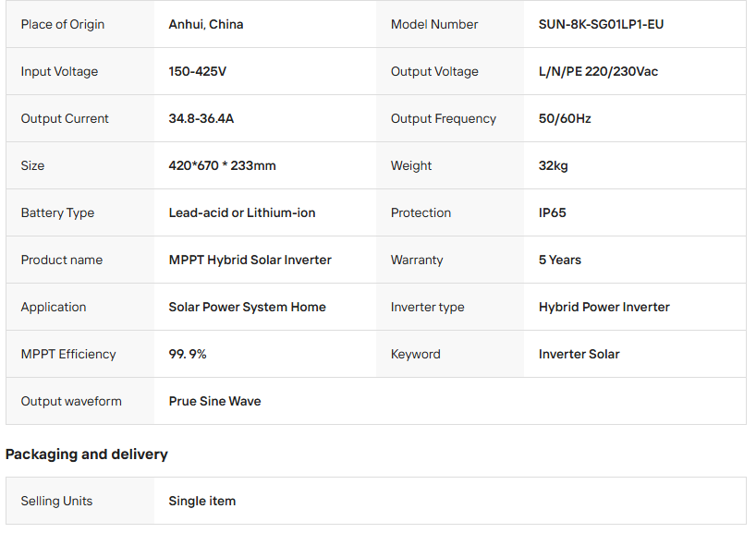Select the 5 Years warranty value
Viewport: 756px width, 533px height.
click(x=560, y=260)
